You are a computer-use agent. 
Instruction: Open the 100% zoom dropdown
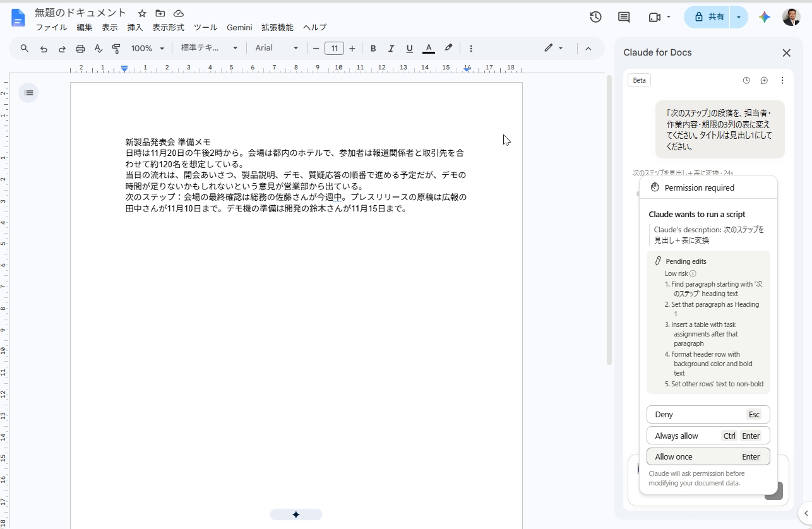[x=148, y=49]
